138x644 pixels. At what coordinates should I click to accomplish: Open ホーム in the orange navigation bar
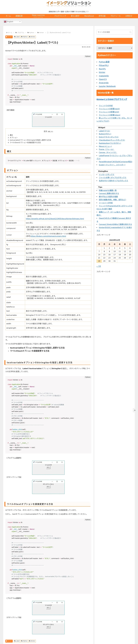pyautogui.click(x=8, y=16)
